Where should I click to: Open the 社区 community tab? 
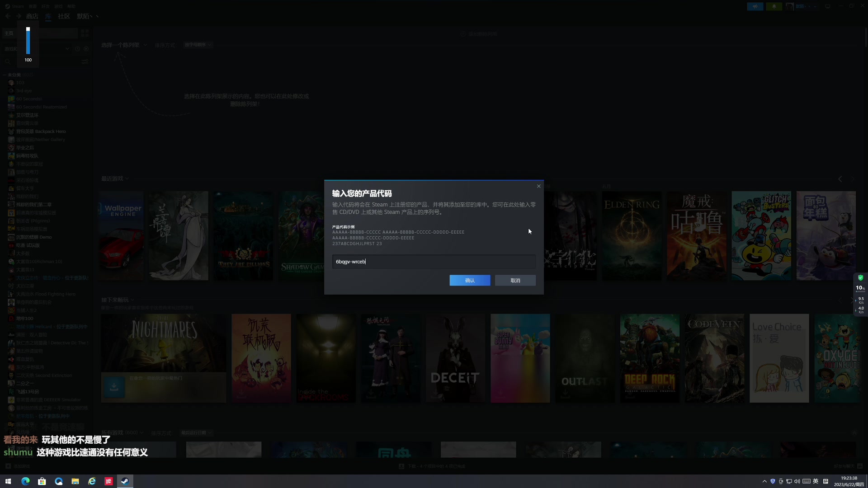click(64, 16)
